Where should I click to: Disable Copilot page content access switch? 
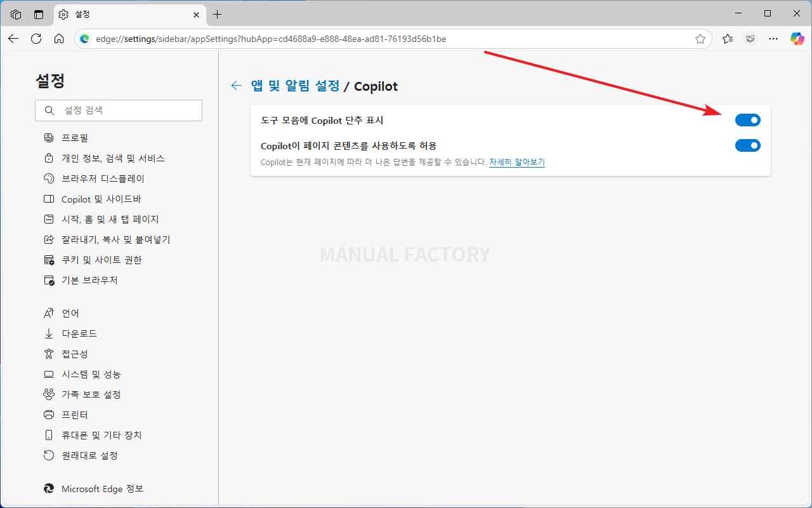coord(747,145)
